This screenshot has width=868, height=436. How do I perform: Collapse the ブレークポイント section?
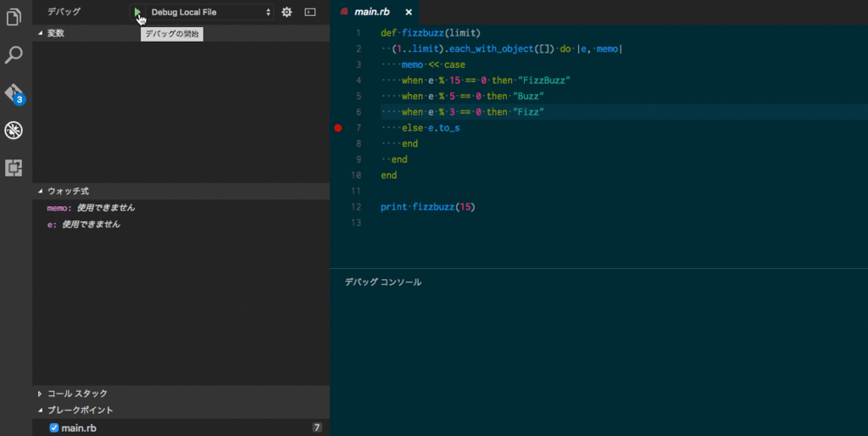coord(181,410)
